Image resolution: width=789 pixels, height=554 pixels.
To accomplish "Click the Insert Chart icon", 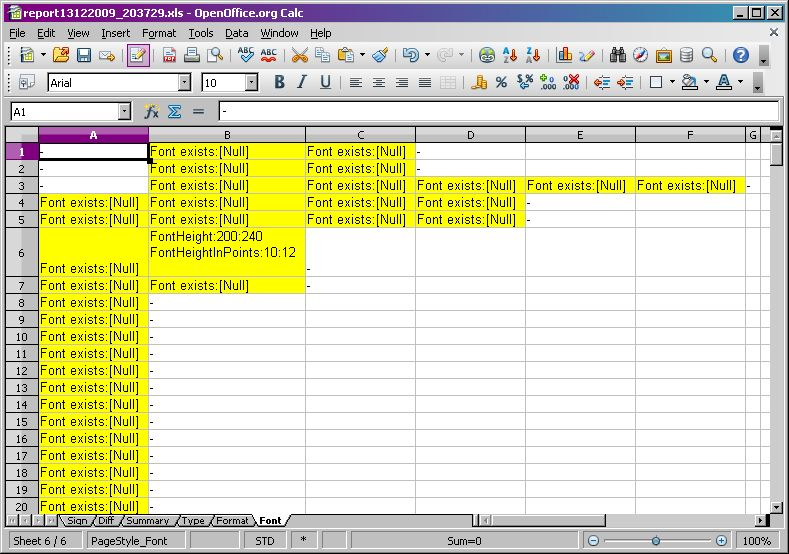I will coord(564,55).
